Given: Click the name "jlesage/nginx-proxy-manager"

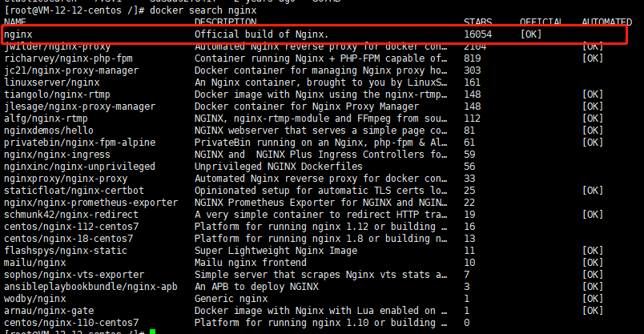Looking at the screenshot, I should [x=79, y=107].
